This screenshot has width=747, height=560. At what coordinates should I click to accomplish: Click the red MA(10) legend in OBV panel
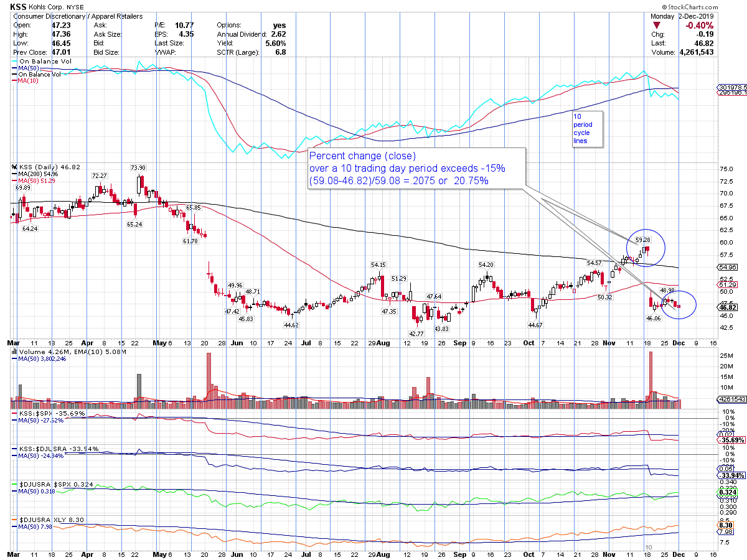coord(26,81)
